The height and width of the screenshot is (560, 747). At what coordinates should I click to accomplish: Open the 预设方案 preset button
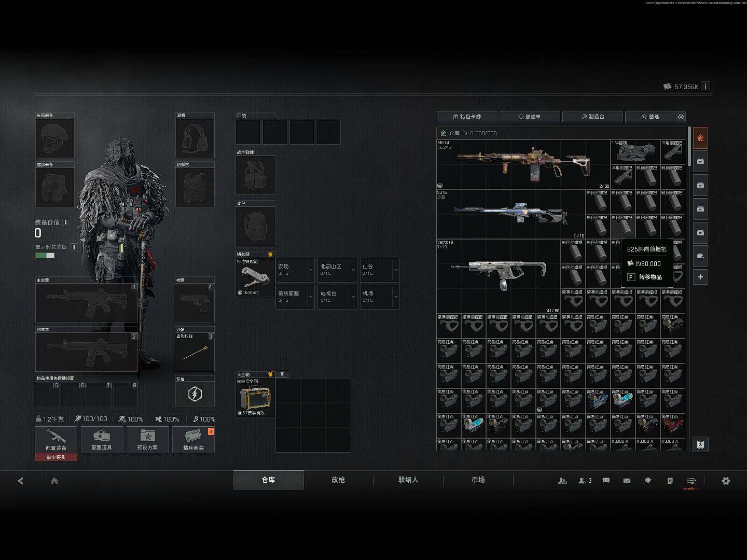coord(147,440)
